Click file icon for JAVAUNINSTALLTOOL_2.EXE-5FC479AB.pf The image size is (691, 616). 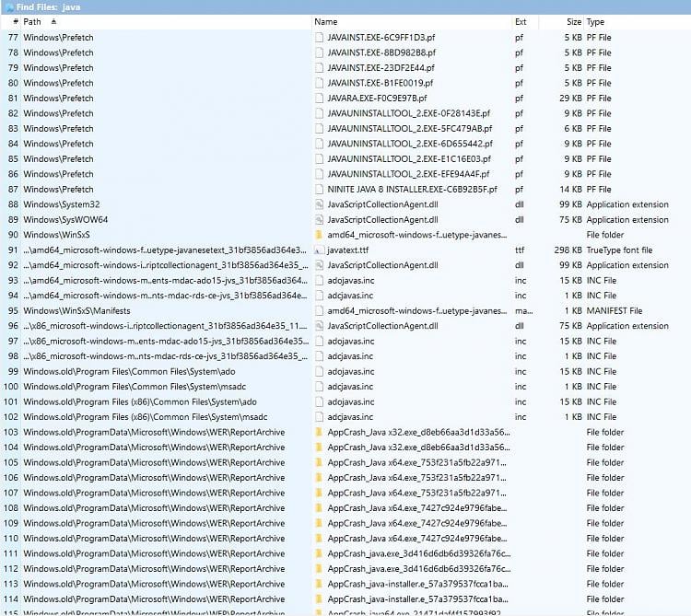coord(319,129)
